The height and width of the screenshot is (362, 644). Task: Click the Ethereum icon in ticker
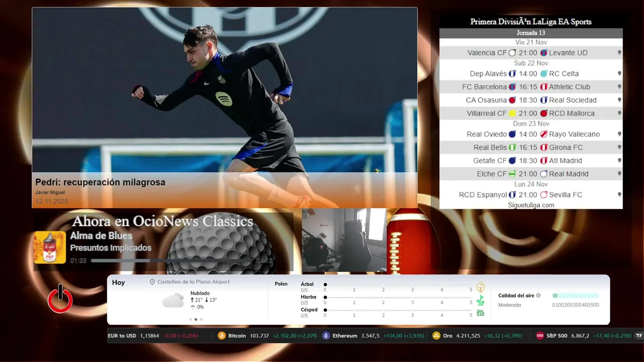[x=326, y=335]
